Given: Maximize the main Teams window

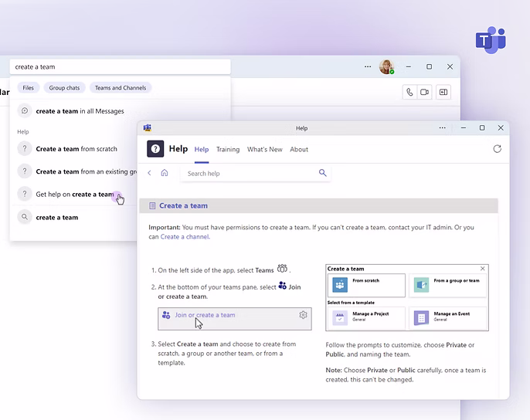Looking at the screenshot, I should pyautogui.click(x=429, y=66).
